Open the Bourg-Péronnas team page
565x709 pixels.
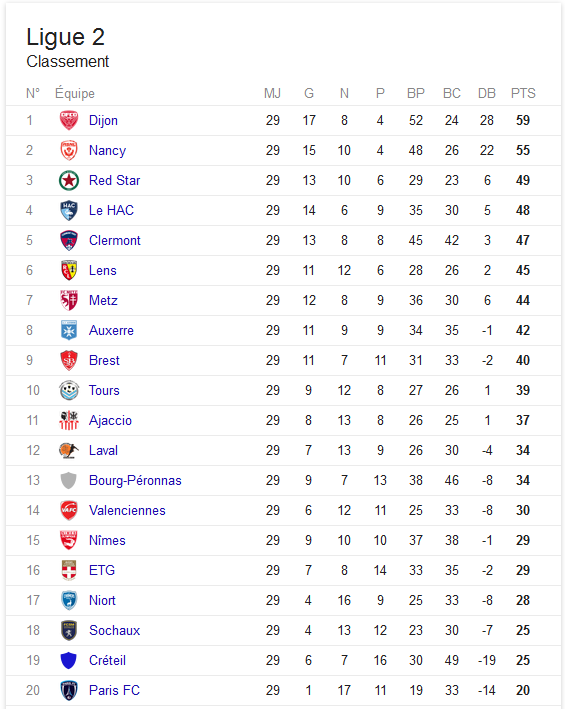pos(135,480)
